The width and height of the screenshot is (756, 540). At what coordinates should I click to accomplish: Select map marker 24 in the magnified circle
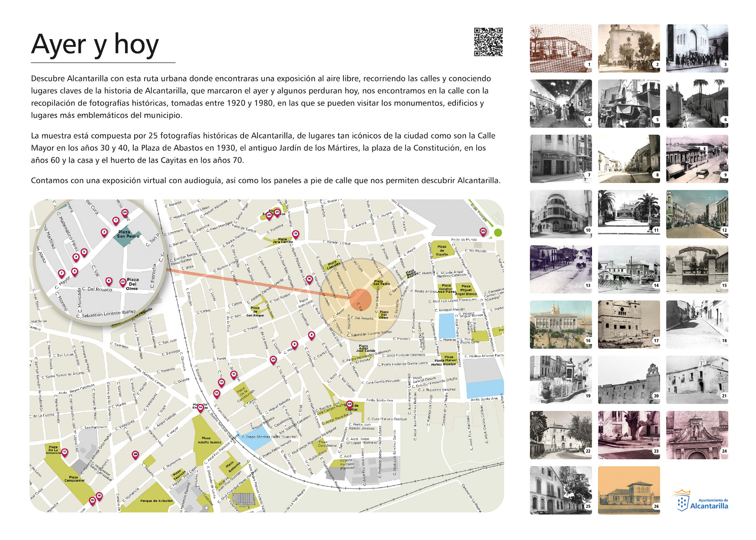(x=125, y=213)
